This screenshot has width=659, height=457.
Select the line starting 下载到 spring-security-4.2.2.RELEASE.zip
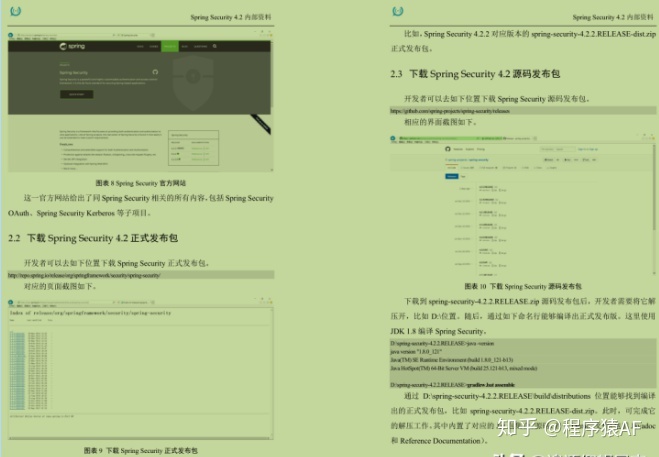click(x=530, y=301)
